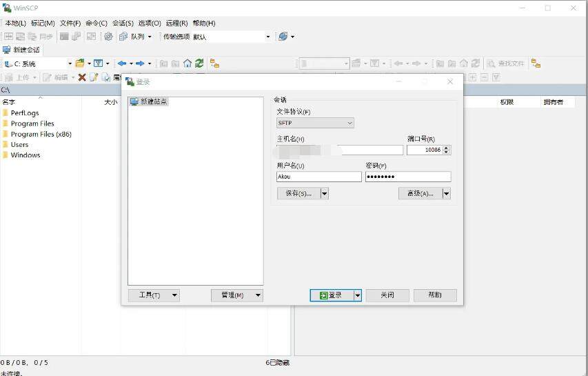
Task: Click the upload (上传) toolbar button
Action: (18, 77)
